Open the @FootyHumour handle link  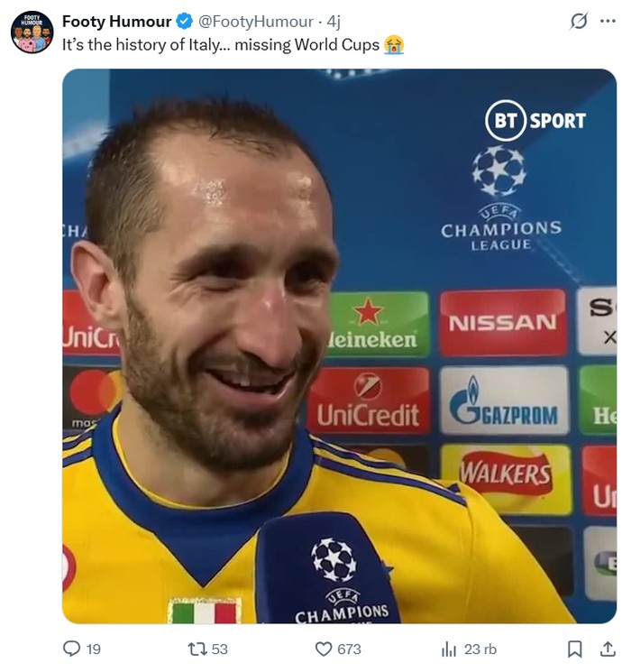point(255,22)
